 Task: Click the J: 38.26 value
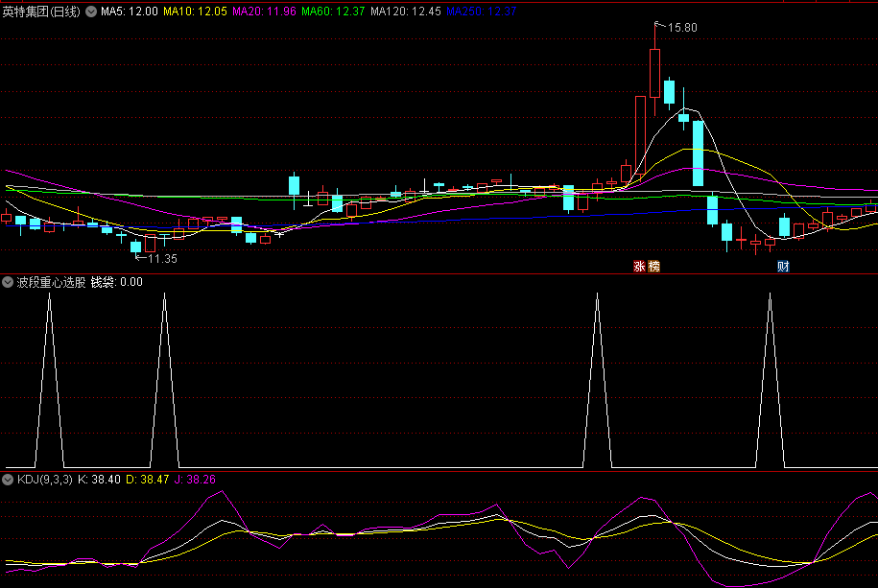coord(195,480)
